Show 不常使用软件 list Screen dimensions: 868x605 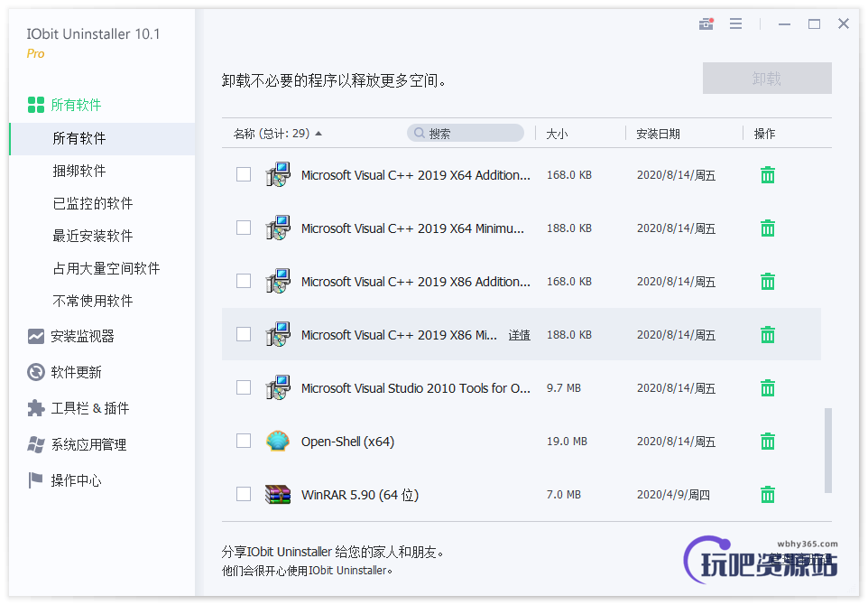[93, 301]
